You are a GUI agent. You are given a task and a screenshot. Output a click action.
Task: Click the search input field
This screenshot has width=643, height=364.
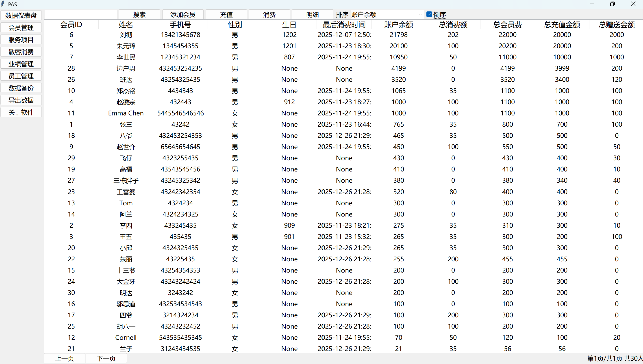coord(81,15)
